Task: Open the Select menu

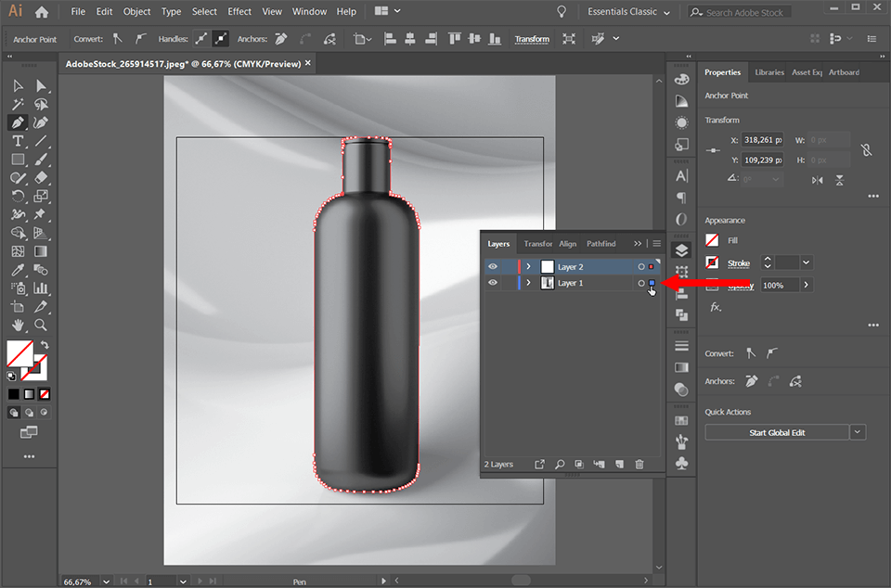Action: click(x=204, y=11)
